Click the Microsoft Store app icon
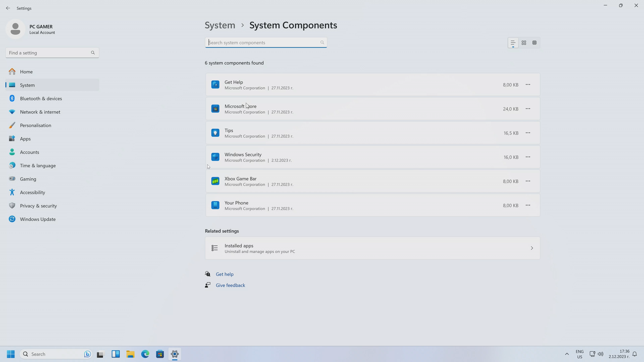Viewport: 644px width, 362px height. pyautogui.click(x=215, y=109)
